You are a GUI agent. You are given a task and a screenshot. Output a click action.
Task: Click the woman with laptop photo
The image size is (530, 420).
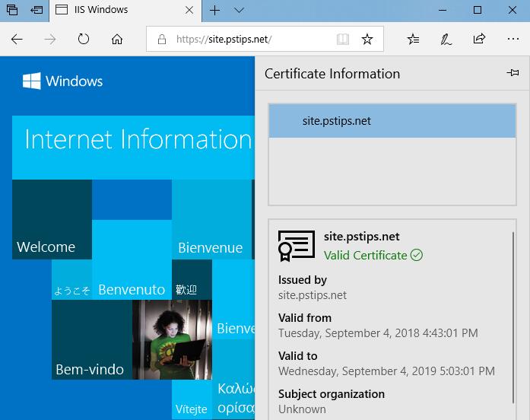click(172, 339)
